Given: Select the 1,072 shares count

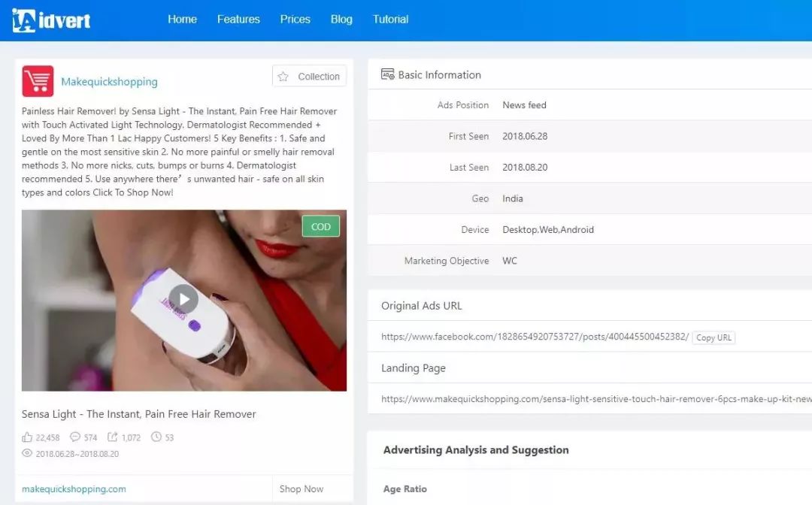Looking at the screenshot, I should 131,437.
